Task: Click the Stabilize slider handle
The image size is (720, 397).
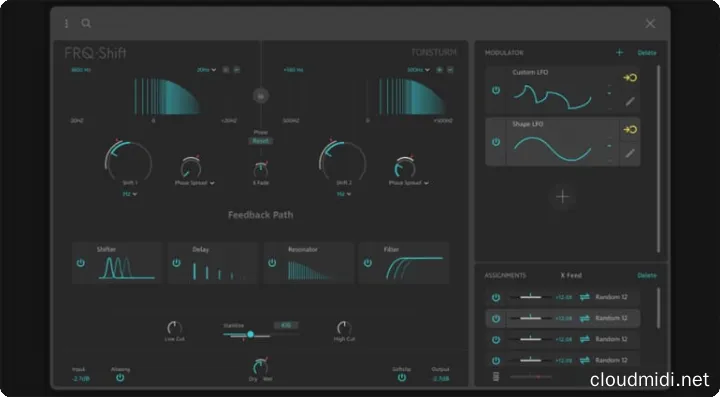Action: (x=250, y=334)
